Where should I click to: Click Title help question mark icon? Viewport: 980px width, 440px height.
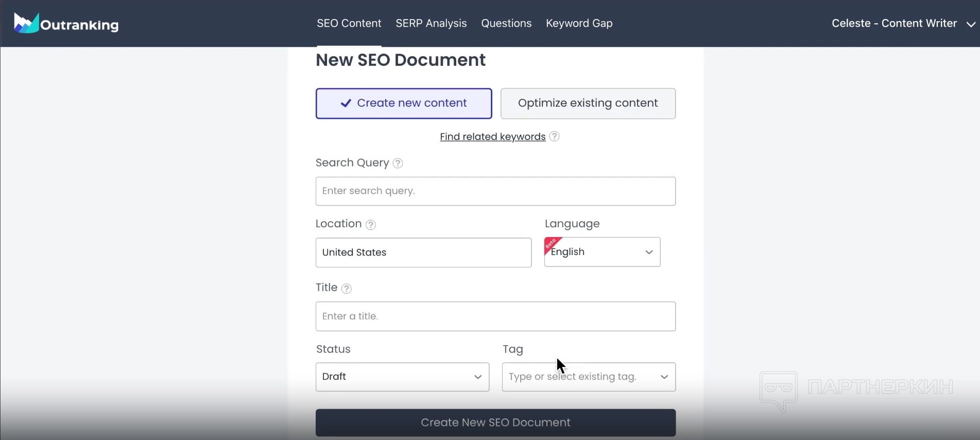pyautogui.click(x=347, y=289)
